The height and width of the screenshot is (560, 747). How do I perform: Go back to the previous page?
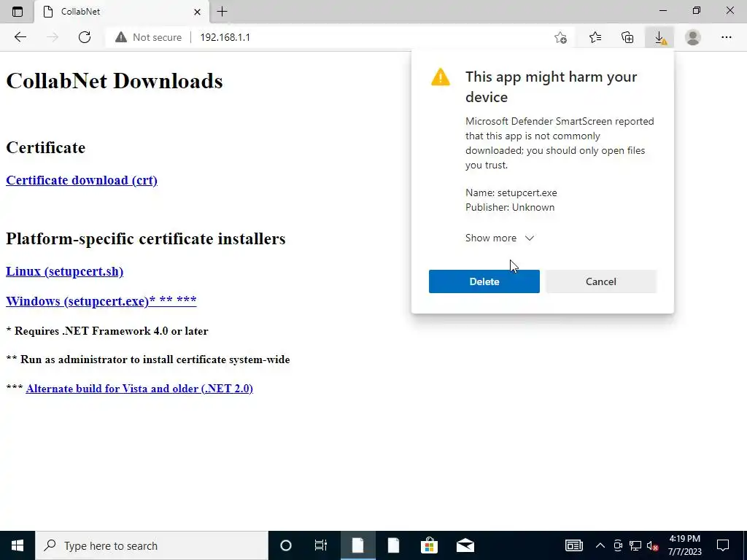[20, 37]
